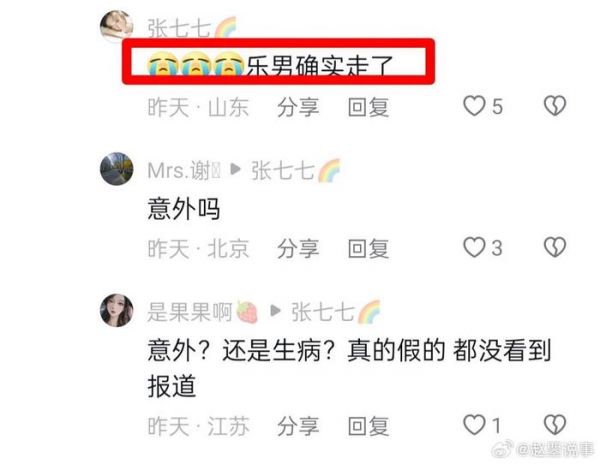Screen dimensions: 600x464
Task: Open Mrs.谢 username link
Action: pos(184,170)
